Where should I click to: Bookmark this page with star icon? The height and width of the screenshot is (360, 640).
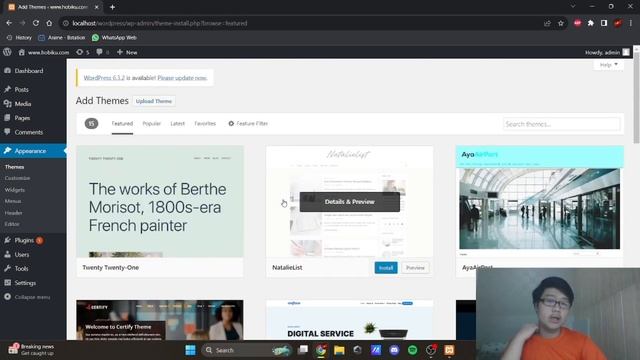[561, 23]
